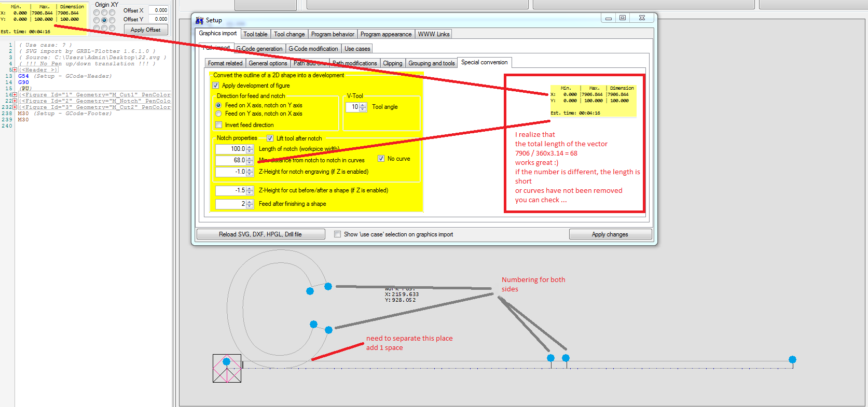Uncheck Lift tool after notch

[270, 138]
